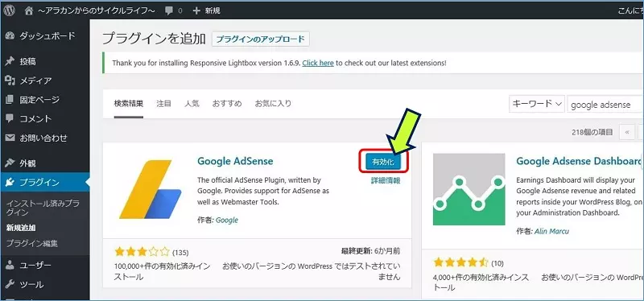This screenshot has width=644, height=301.
Task: Click the ユーザー person icon
Action: tap(10, 266)
